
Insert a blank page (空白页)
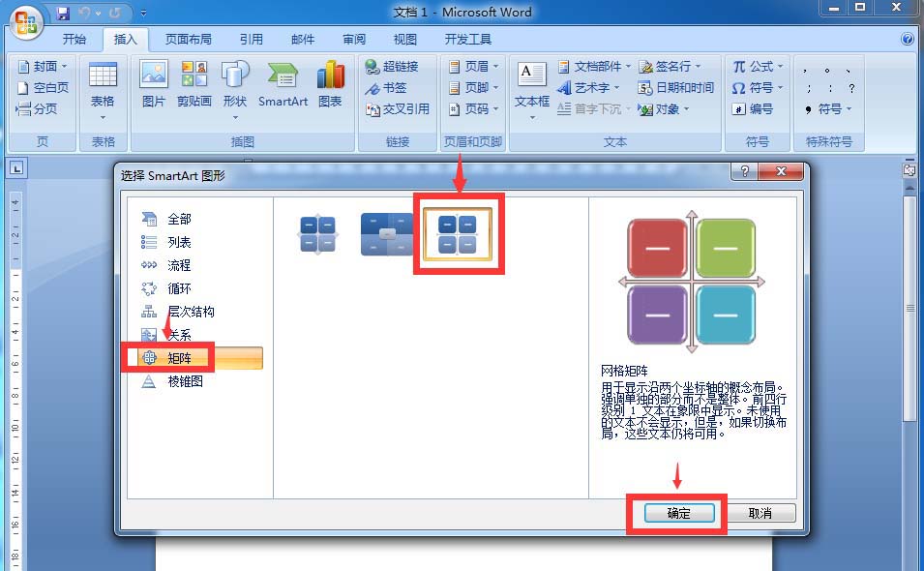coord(43,88)
